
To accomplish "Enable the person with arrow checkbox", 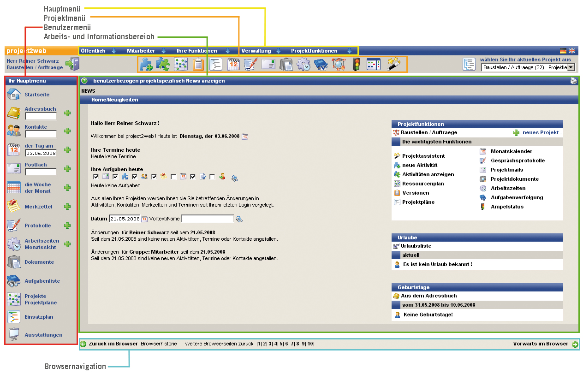I will [x=212, y=177].
